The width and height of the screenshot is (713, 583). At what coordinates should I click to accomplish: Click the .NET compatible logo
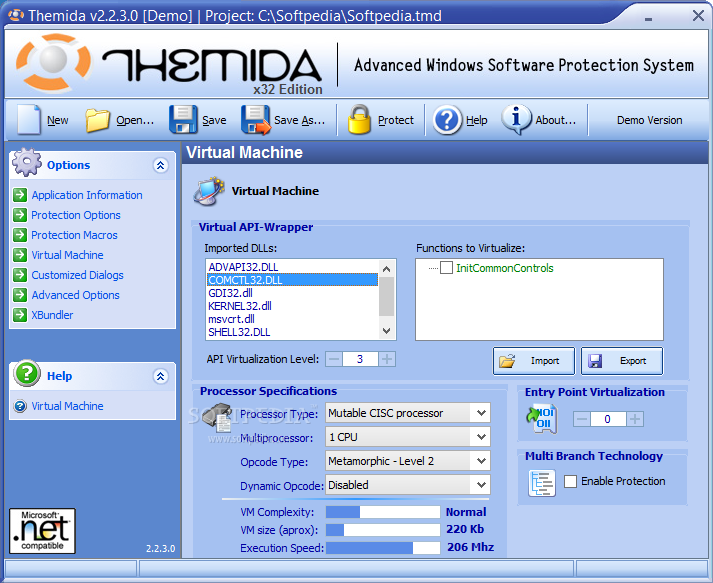coord(42,531)
